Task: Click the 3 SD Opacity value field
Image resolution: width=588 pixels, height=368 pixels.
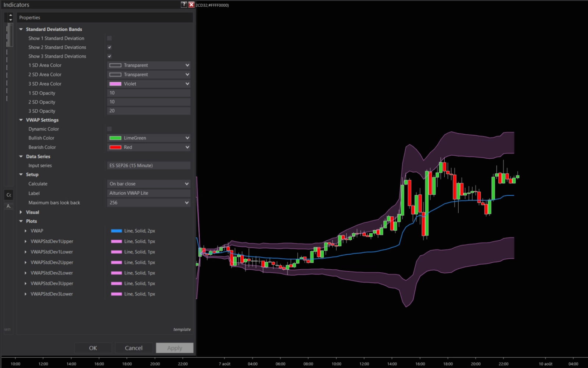Action: click(149, 111)
